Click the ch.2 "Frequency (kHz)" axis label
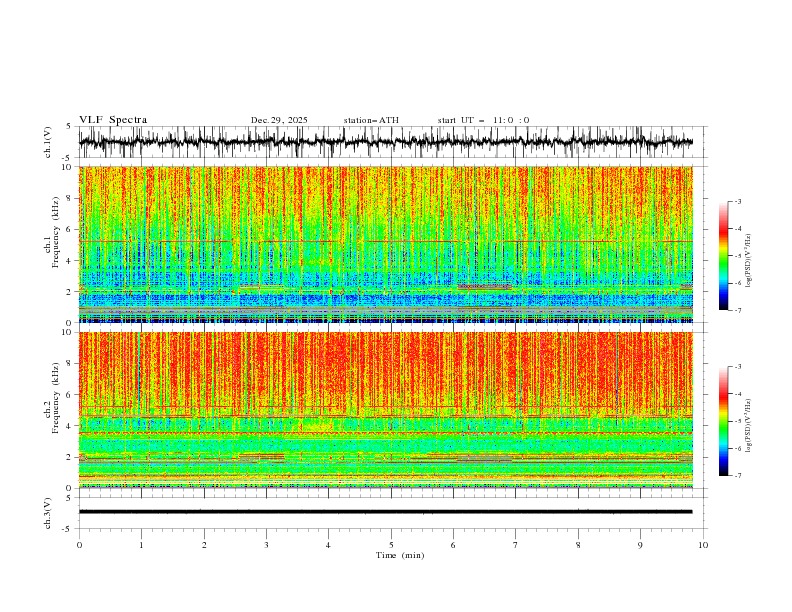Screen dimensions: 792x612 pos(56,398)
